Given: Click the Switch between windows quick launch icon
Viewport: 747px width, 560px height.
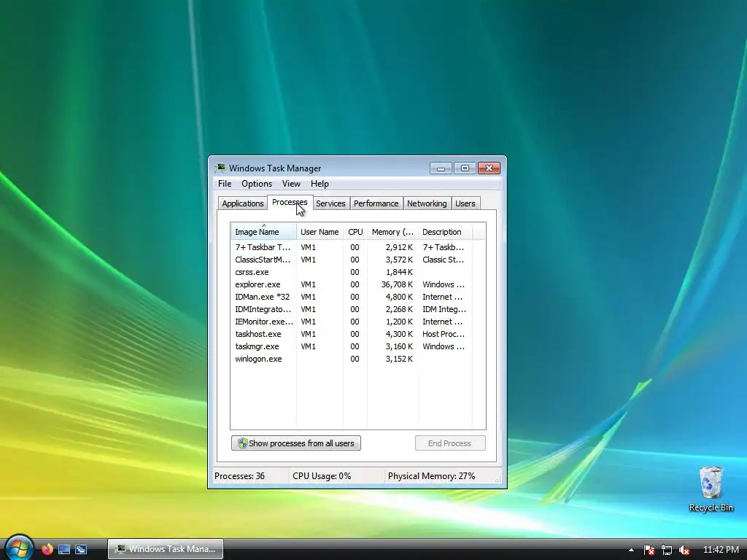Looking at the screenshot, I should click(x=81, y=549).
